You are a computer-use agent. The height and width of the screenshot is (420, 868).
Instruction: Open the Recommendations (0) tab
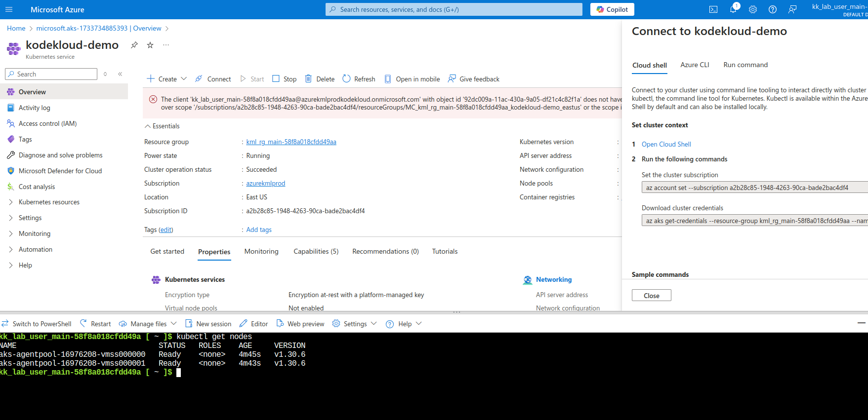click(x=385, y=251)
